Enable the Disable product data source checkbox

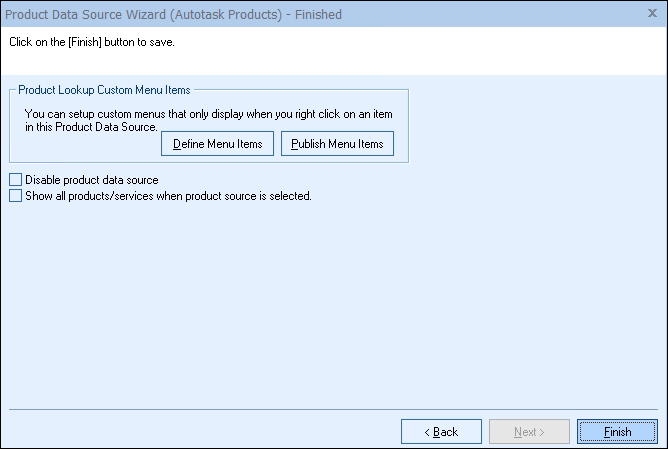tap(14, 180)
